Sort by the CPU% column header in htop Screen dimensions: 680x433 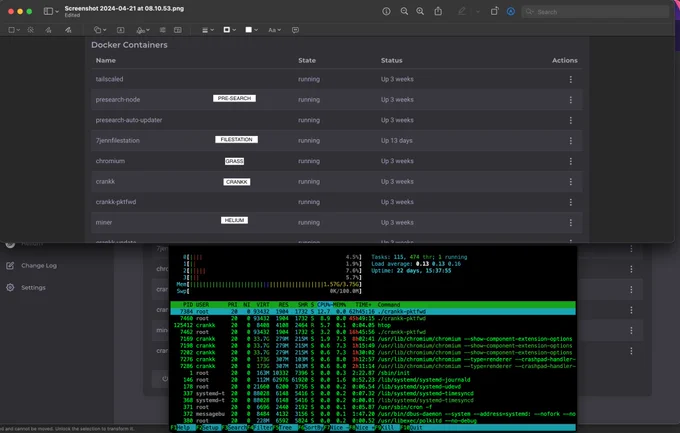click(324, 305)
